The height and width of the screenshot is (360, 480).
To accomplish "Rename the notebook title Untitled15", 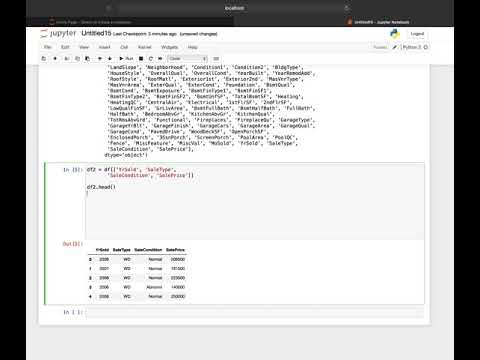I will point(96,33).
